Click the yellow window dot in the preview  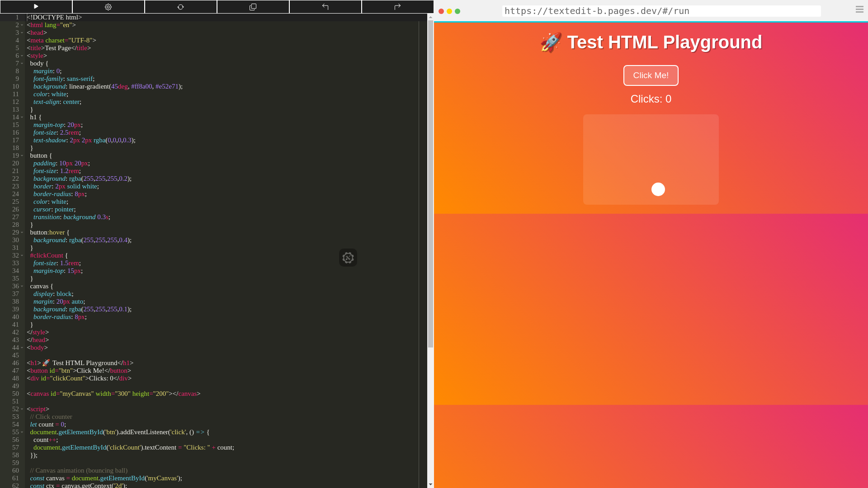tap(449, 11)
